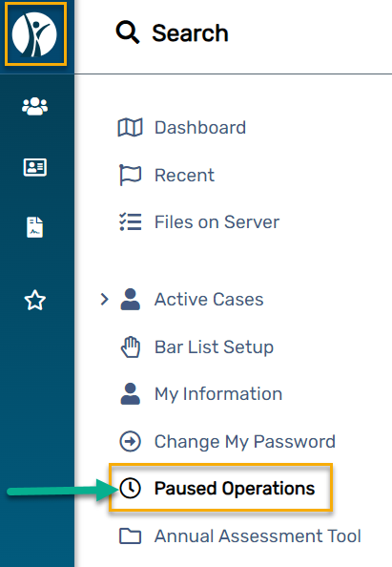Click the Files on Server checklist icon

click(x=130, y=222)
